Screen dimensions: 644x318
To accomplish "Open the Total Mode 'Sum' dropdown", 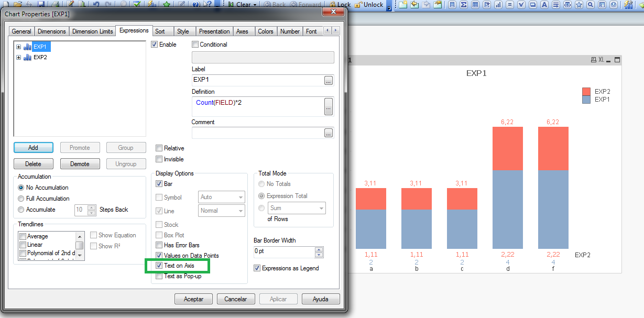I will click(x=297, y=208).
